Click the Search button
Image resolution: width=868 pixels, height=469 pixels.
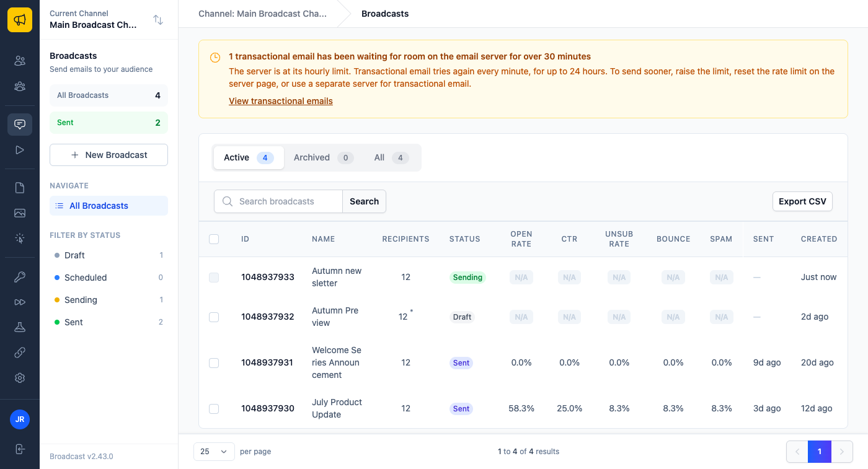[x=364, y=201]
